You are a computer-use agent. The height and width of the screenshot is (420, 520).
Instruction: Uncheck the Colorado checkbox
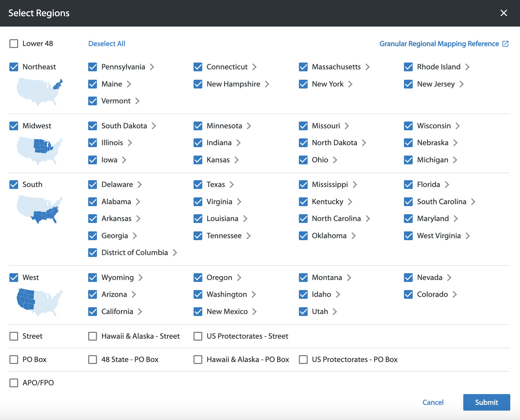pyautogui.click(x=408, y=294)
